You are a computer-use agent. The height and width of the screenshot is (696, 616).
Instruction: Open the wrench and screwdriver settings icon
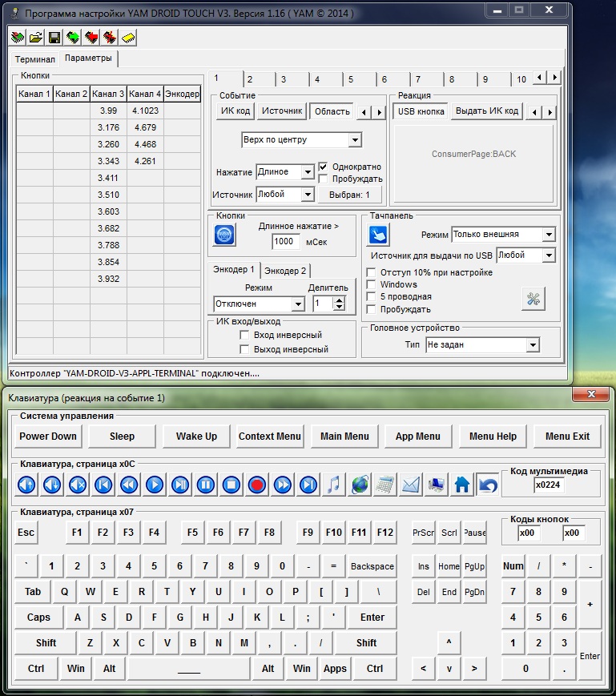[x=533, y=299]
